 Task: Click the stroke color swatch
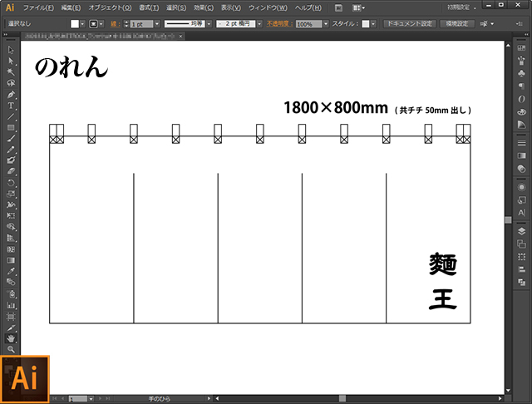93,24
